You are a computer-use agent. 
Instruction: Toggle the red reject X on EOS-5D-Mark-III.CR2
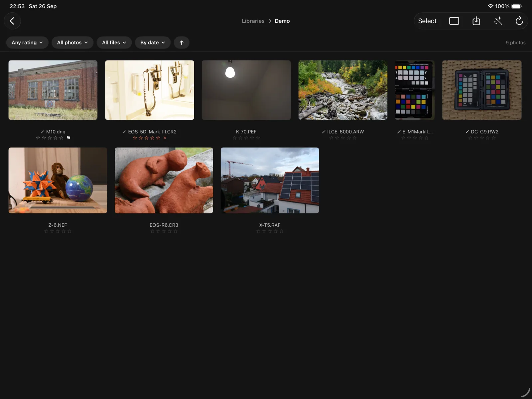coord(165,138)
